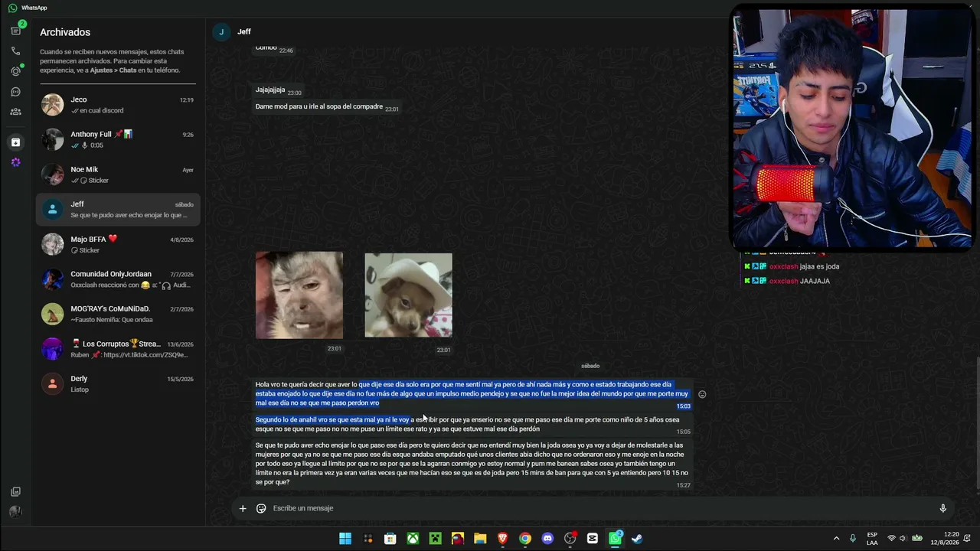The width and height of the screenshot is (980, 551).
Task: Click the system tray microphone indicator
Action: click(853, 539)
